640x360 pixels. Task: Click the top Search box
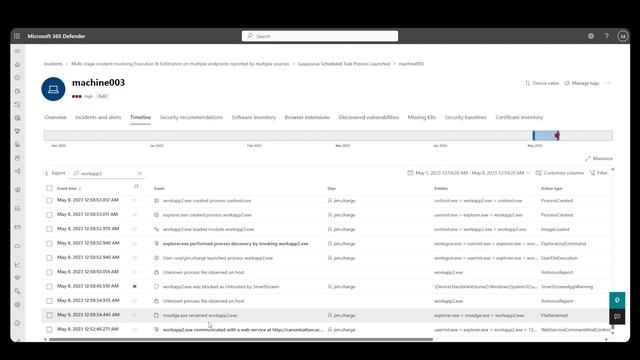pos(320,36)
